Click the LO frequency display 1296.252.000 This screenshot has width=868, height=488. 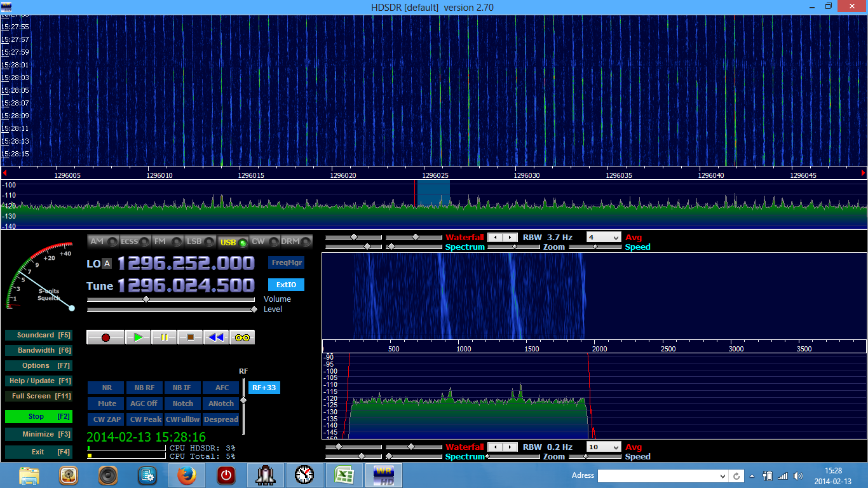click(186, 263)
